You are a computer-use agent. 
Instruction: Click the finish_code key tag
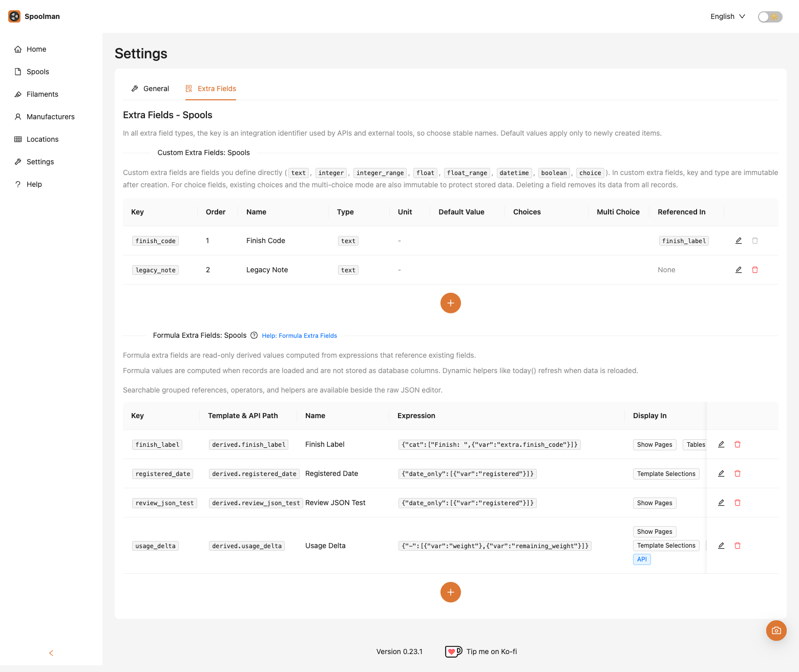(156, 241)
